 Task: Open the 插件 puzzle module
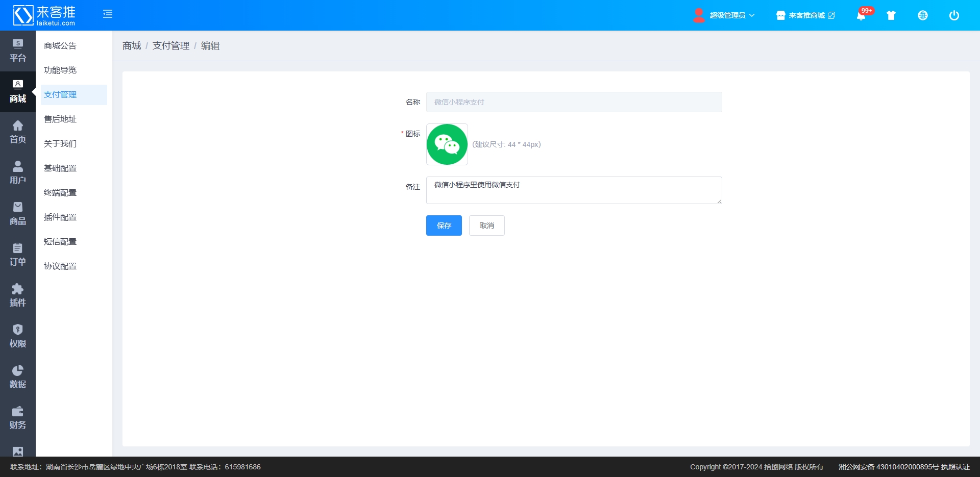18,295
